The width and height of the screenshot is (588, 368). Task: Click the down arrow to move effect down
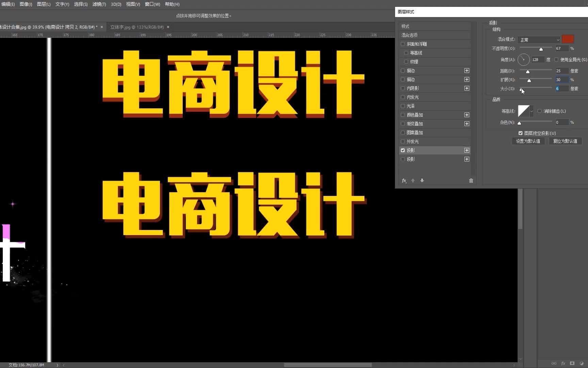tap(422, 181)
